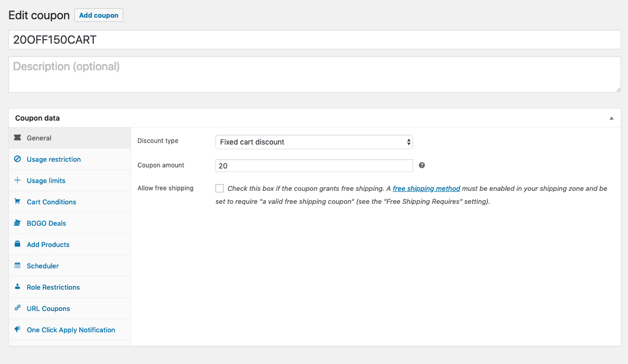Image resolution: width=628 pixels, height=364 pixels.
Task: Collapse the Coupon data panel
Action: click(611, 118)
